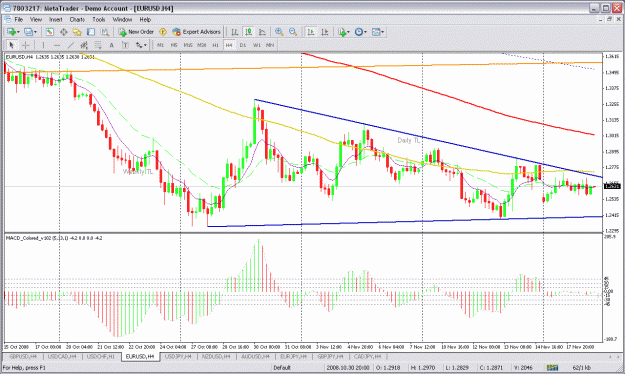Image resolution: width=625 pixels, height=374 pixels.
Task: Pick the trendline drawing tool
Action: 71,45
